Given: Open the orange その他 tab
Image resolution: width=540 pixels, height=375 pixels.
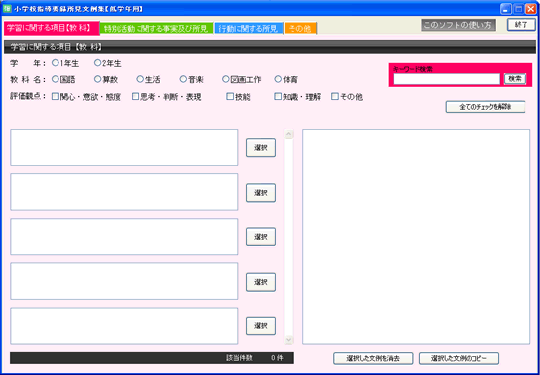Looking at the screenshot, I should tap(301, 29).
